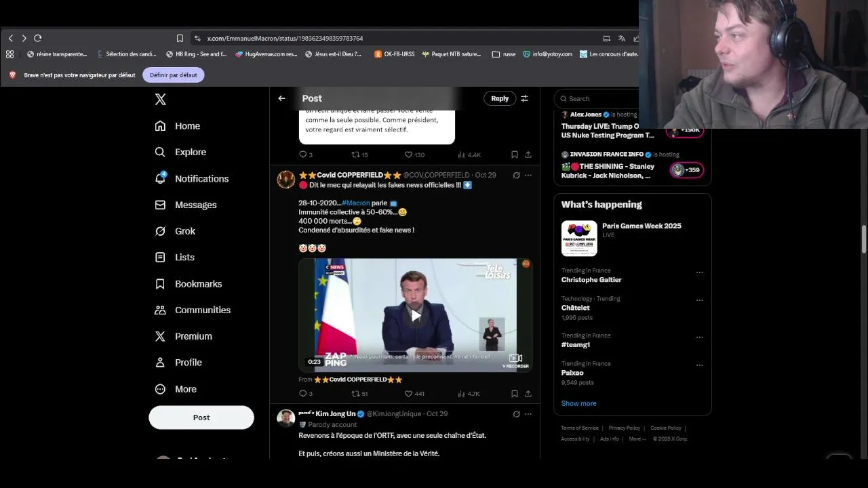Join the +359 listeners INVASION FRANCE INFO space
Screen dimensions: 868x488
tap(686, 170)
